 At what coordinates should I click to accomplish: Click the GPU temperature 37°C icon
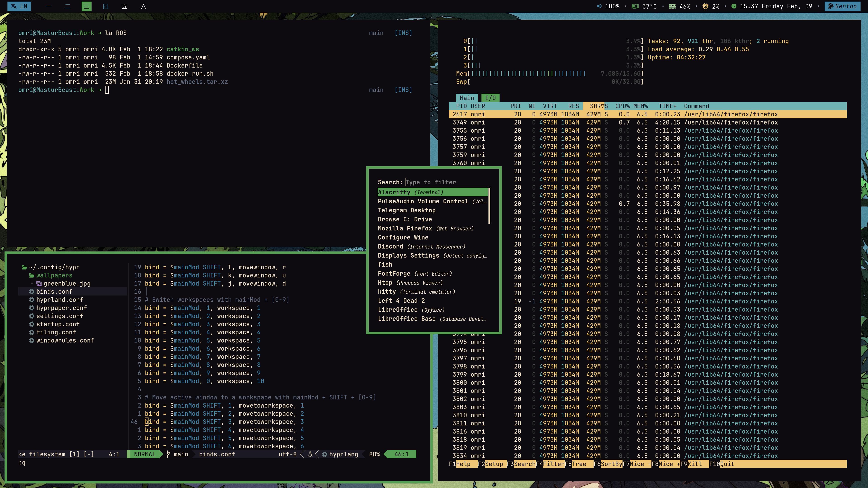(635, 6)
